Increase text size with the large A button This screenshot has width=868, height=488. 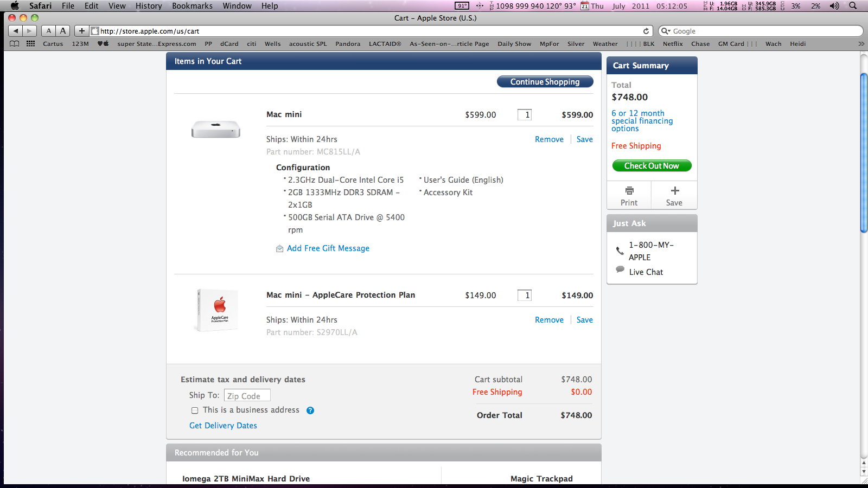pos(63,31)
